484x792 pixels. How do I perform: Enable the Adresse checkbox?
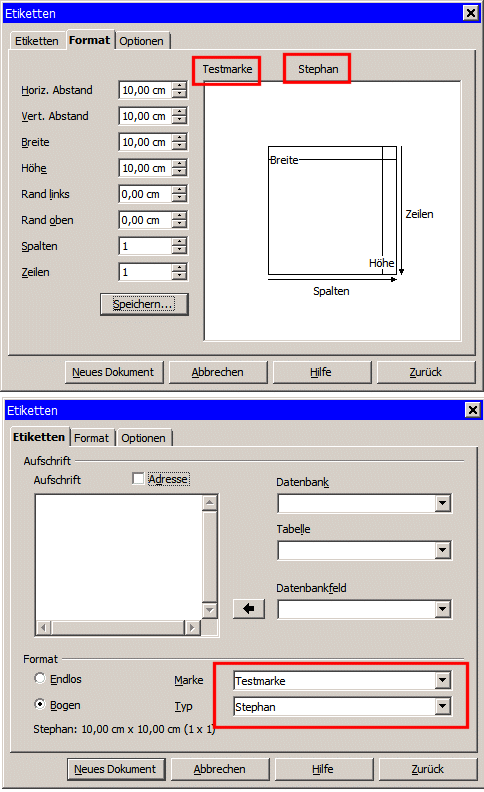pyautogui.click(x=138, y=478)
